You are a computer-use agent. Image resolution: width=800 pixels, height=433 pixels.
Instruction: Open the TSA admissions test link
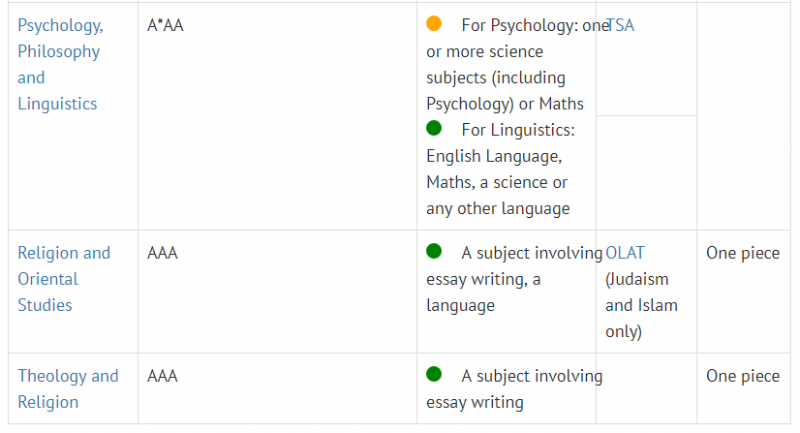(x=620, y=25)
